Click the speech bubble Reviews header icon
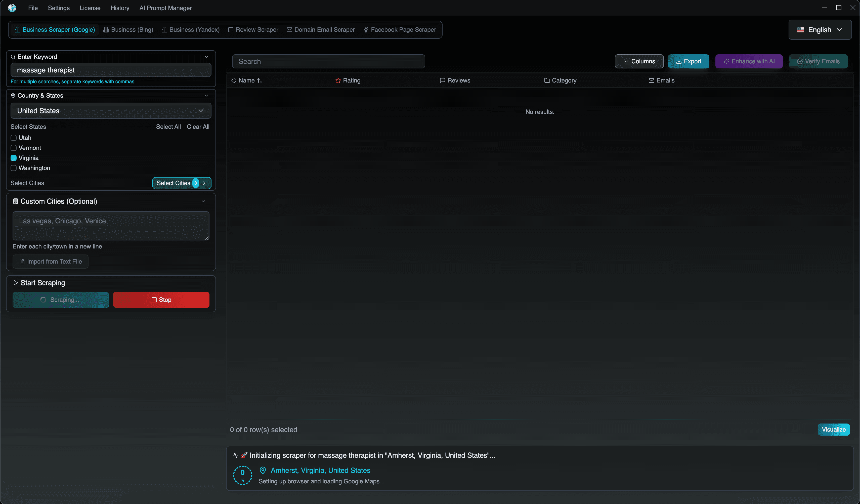This screenshot has height=504, width=860. (x=442, y=80)
